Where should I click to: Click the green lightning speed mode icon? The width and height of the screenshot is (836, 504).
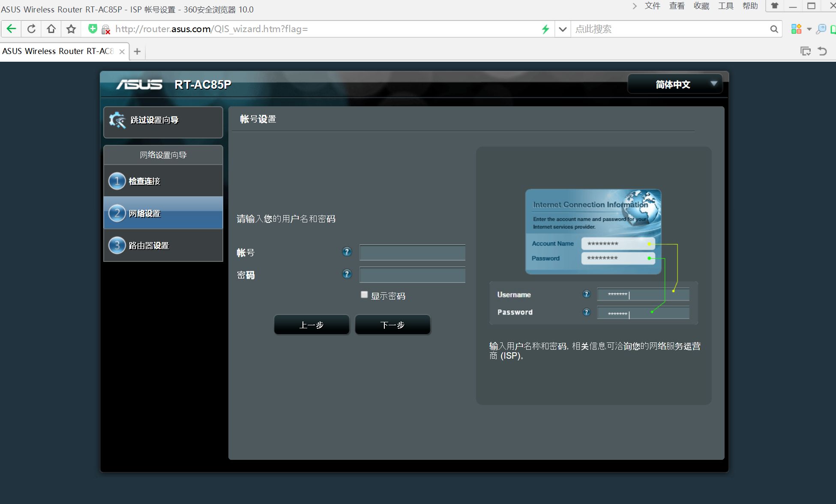(545, 29)
